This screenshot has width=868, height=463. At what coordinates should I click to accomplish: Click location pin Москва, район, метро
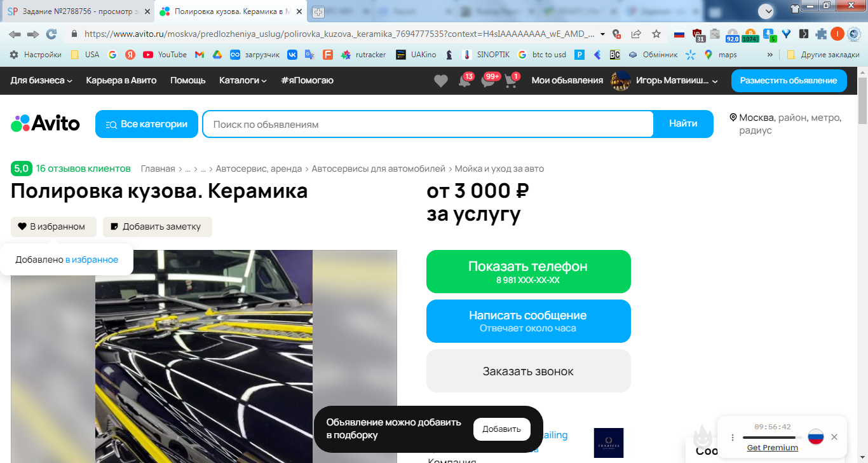coord(733,118)
